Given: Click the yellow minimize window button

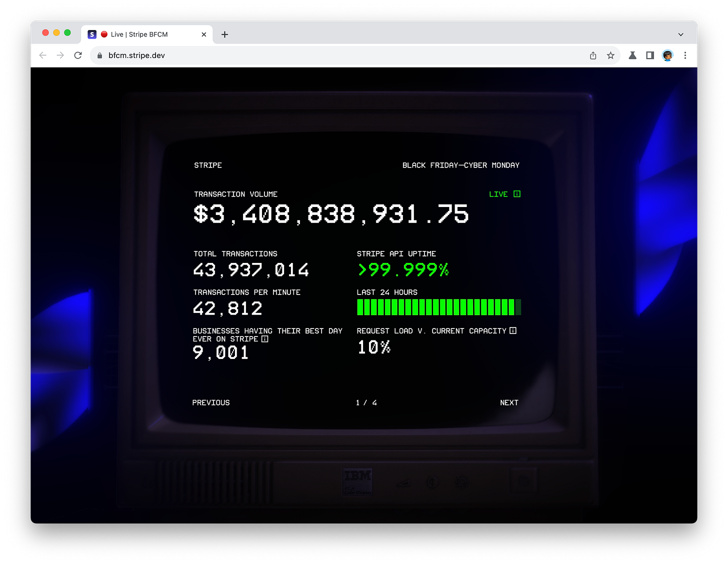Looking at the screenshot, I should 56,33.
